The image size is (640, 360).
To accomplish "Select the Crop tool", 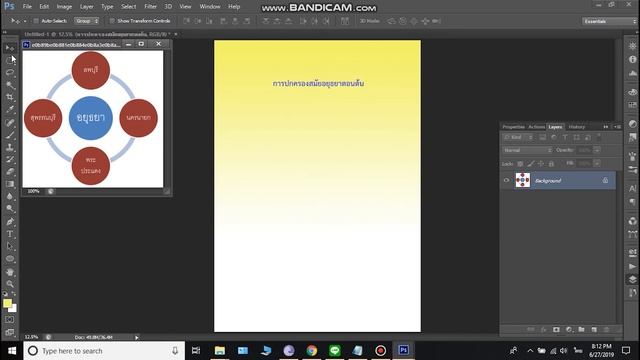I will [10, 97].
